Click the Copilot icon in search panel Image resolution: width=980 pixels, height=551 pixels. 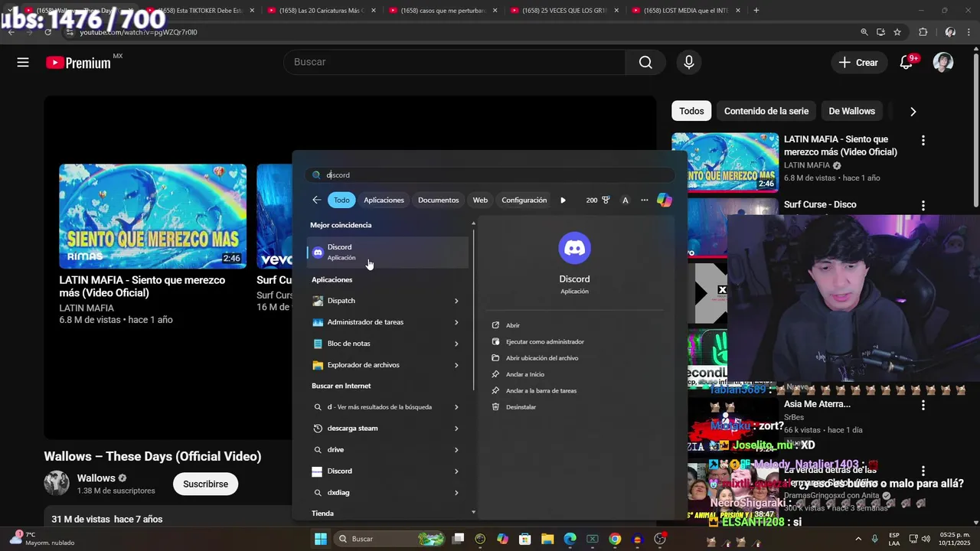[664, 200]
